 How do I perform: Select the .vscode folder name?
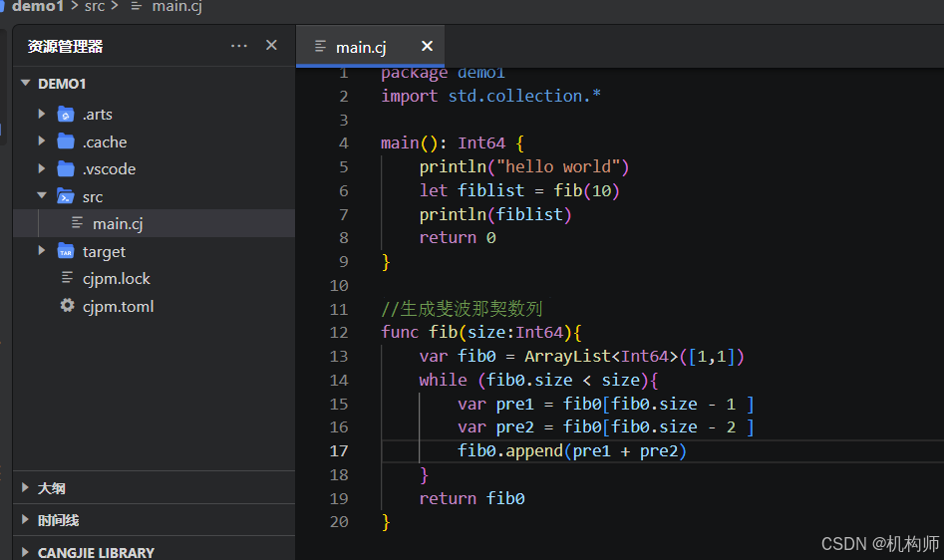[x=109, y=169]
